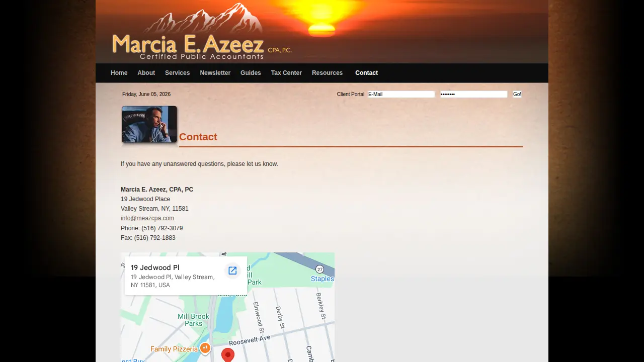Click the Elmwood St street label
The height and width of the screenshot is (362, 644).
tap(259, 317)
